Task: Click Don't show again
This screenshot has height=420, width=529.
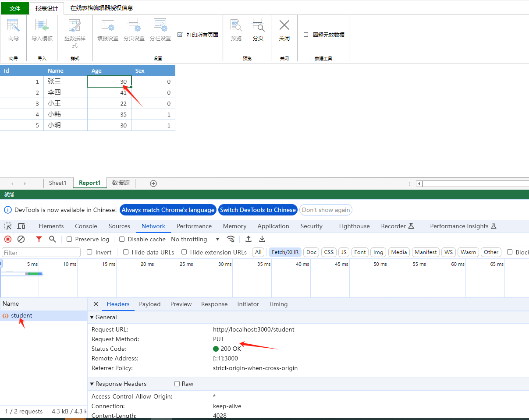Action: (326, 210)
